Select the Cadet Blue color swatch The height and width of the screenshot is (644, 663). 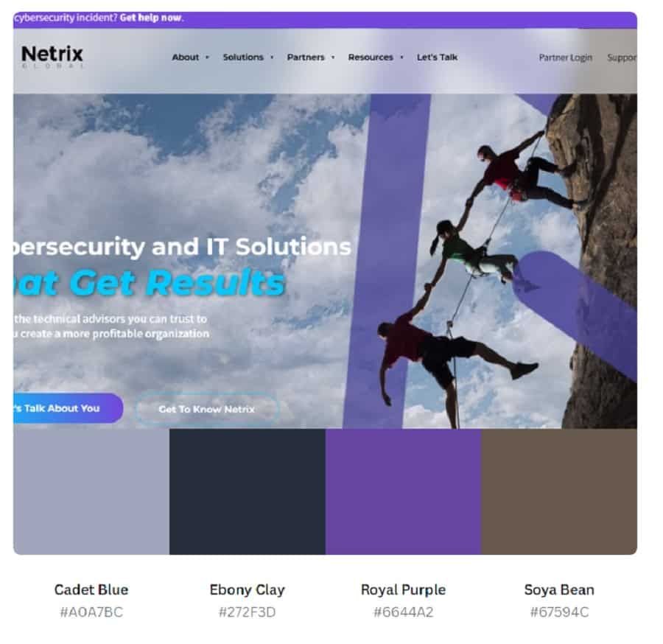click(91, 491)
